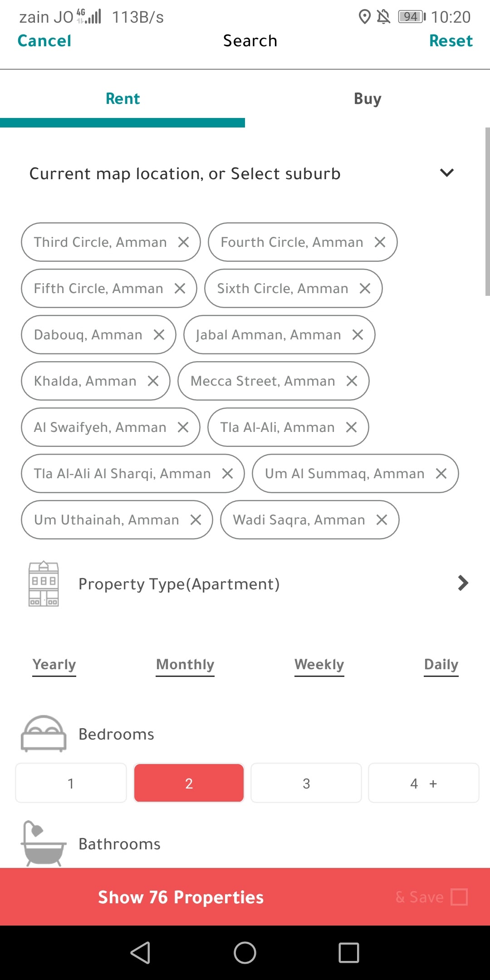Reset all search filters
The image size is (490, 980).
451,41
